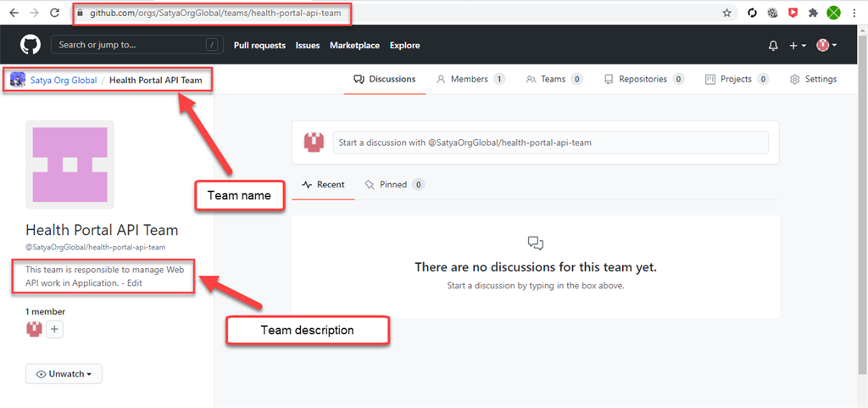Open the green Chrome profile avatar
The height and width of the screenshot is (408, 868).
pos(833,13)
